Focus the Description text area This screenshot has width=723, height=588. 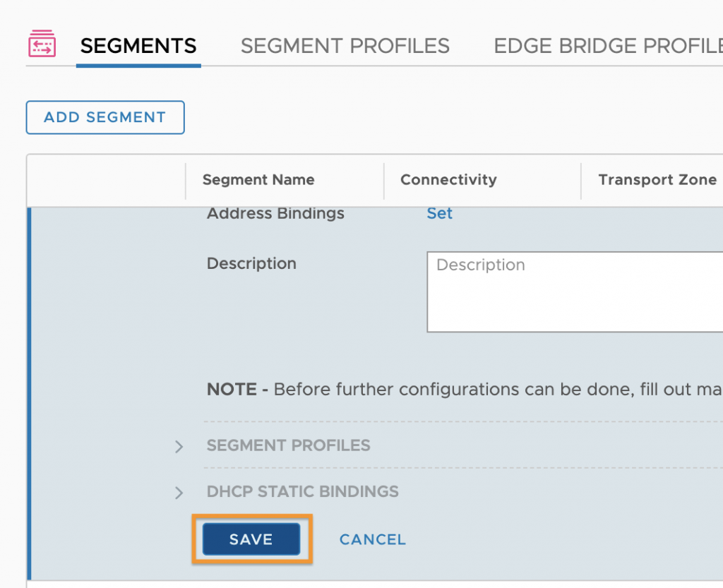point(575,292)
